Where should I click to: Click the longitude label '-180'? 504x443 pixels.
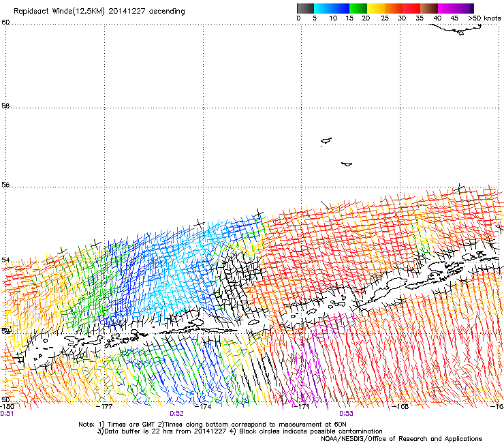tap(7, 406)
